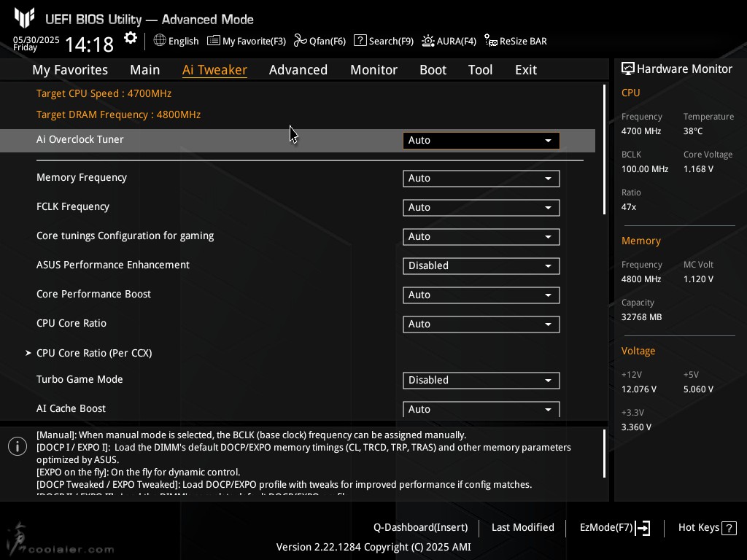Select Core Performance Boost row label
Screen dimensions: 747x560
[93, 294]
